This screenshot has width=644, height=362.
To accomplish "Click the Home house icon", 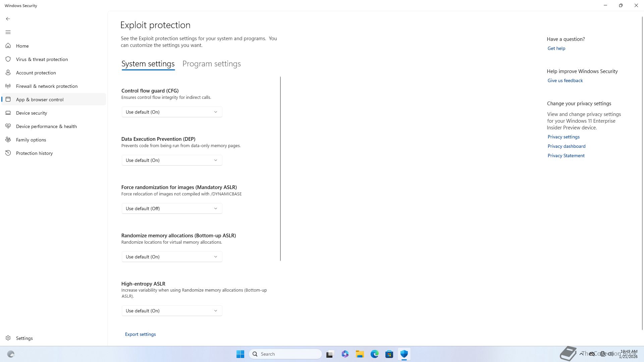I will coord(8,46).
